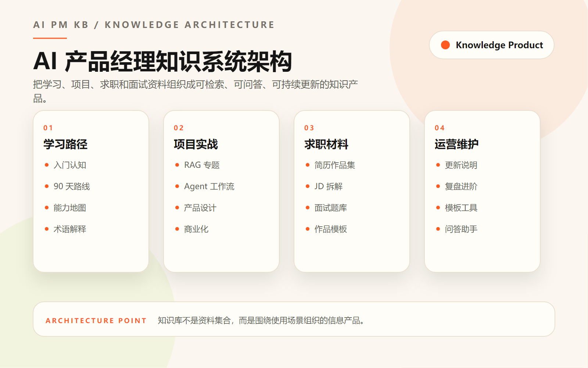
Task: Click the Knowledge Product badge
Action: click(x=492, y=45)
